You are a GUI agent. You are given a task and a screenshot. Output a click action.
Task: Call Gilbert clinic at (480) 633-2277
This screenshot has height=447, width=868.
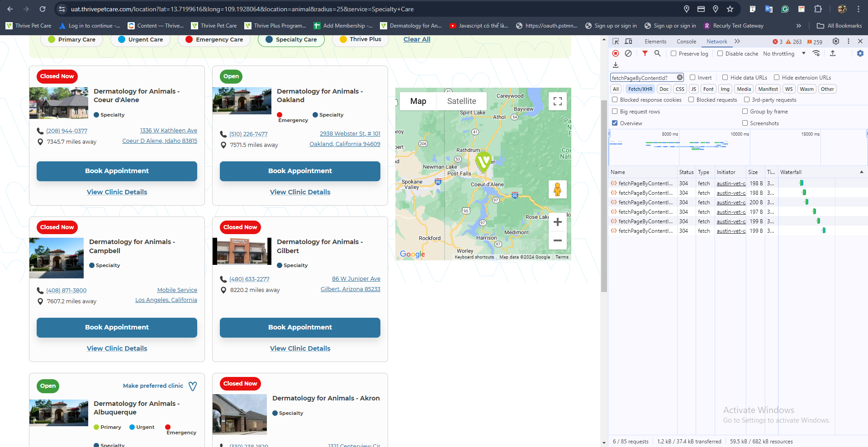click(249, 279)
